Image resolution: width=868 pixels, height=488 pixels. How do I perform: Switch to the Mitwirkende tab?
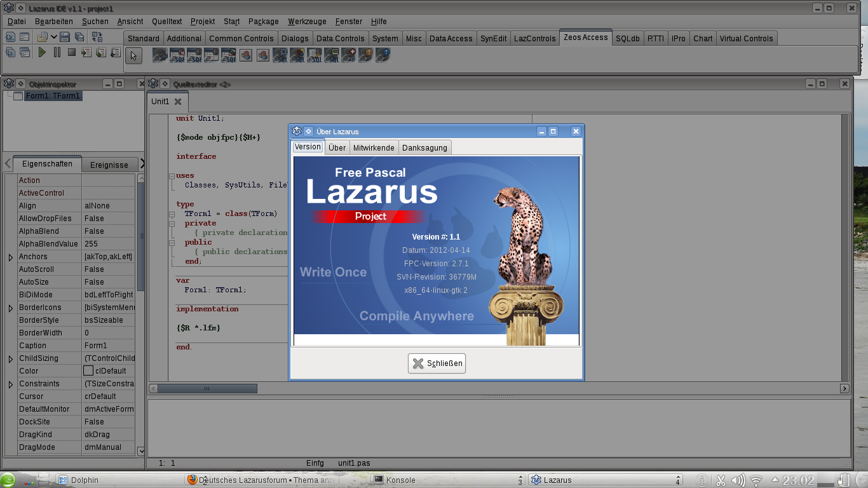pyautogui.click(x=374, y=147)
